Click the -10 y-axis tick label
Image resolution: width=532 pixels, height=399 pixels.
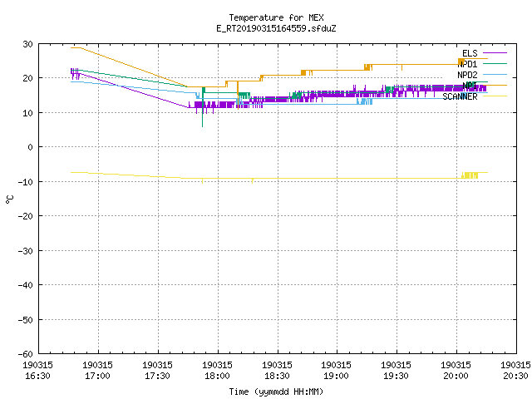[26, 182]
